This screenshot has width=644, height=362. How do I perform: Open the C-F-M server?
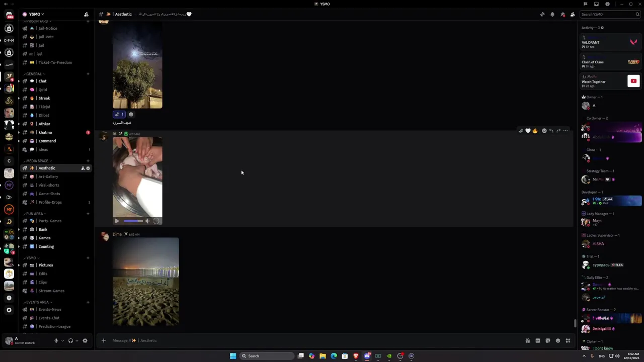[x=9, y=40]
